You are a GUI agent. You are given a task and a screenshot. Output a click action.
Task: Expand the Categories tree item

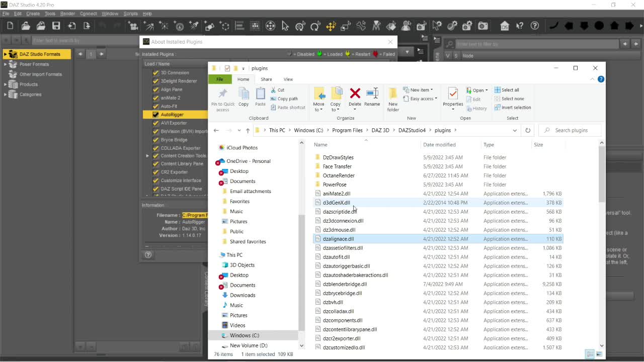click(6, 95)
